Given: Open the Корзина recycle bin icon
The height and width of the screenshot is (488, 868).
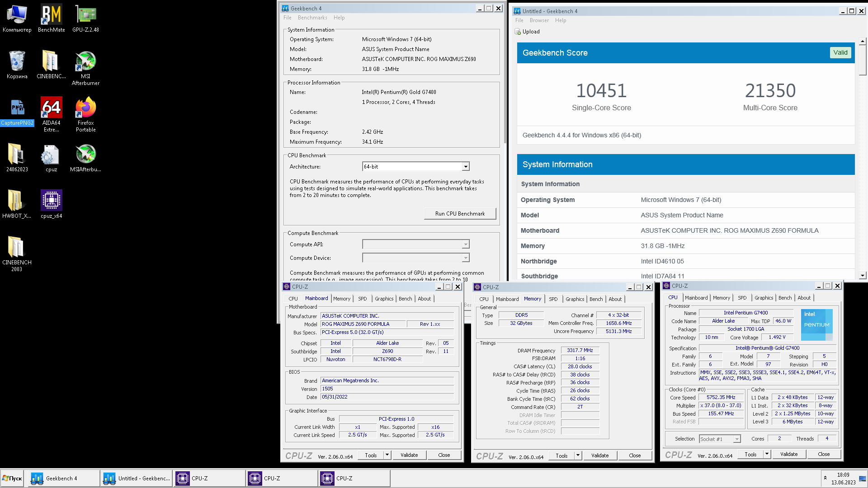Looking at the screenshot, I should click(17, 65).
